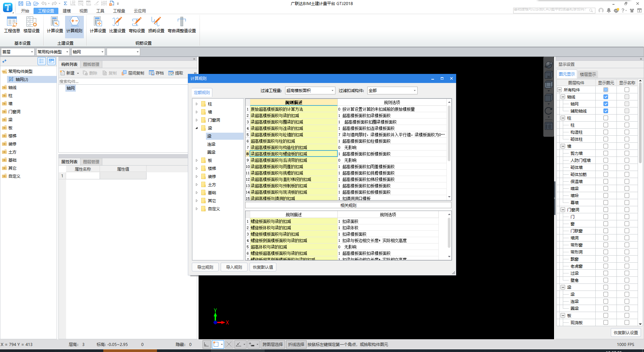
Task: Open 过滤扣减构件 dropdown
Action: pyautogui.click(x=392, y=90)
